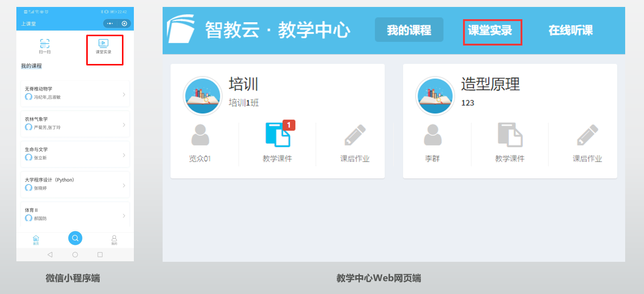This screenshot has width=644, height=294.
Task: Open 课后作业 pencil icon in 造型原理 card
Action: tap(587, 135)
